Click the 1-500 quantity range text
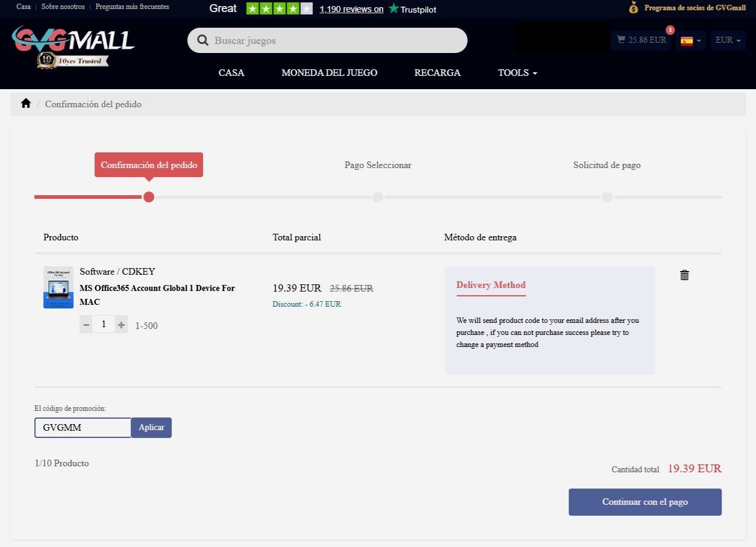This screenshot has width=756, height=547. point(146,326)
